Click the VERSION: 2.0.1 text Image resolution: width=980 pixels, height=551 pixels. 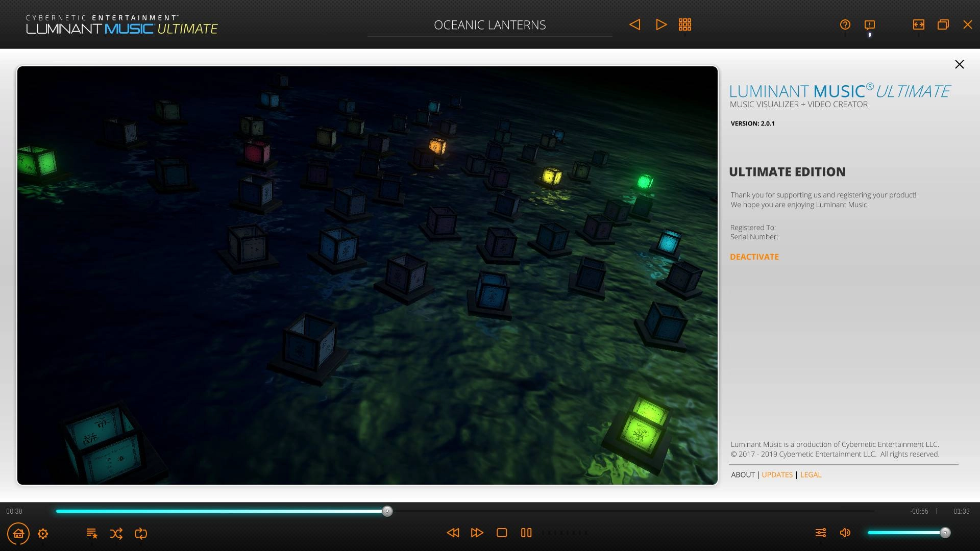(x=752, y=123)
